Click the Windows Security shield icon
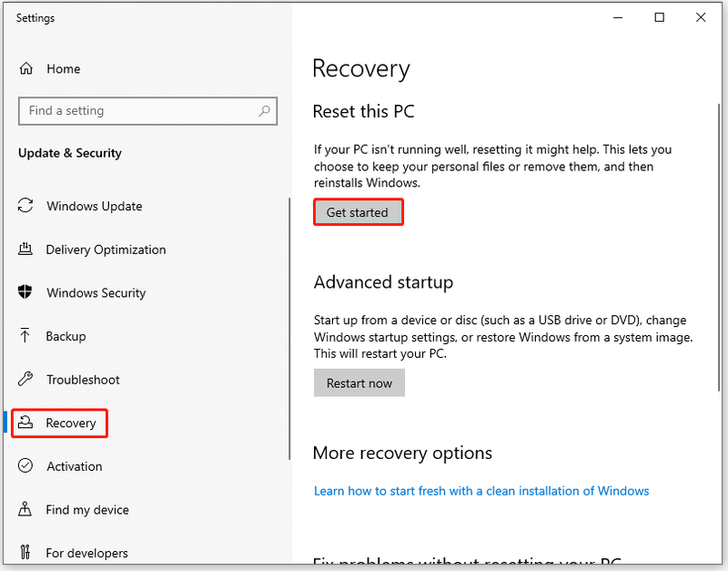Screen dimensions: 728x571 click(25, 292)
